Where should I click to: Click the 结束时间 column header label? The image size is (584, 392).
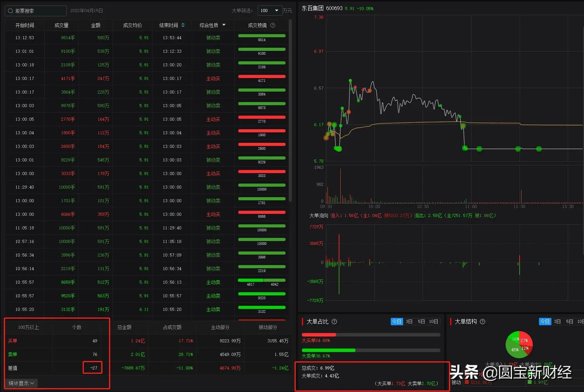(169, 25)
